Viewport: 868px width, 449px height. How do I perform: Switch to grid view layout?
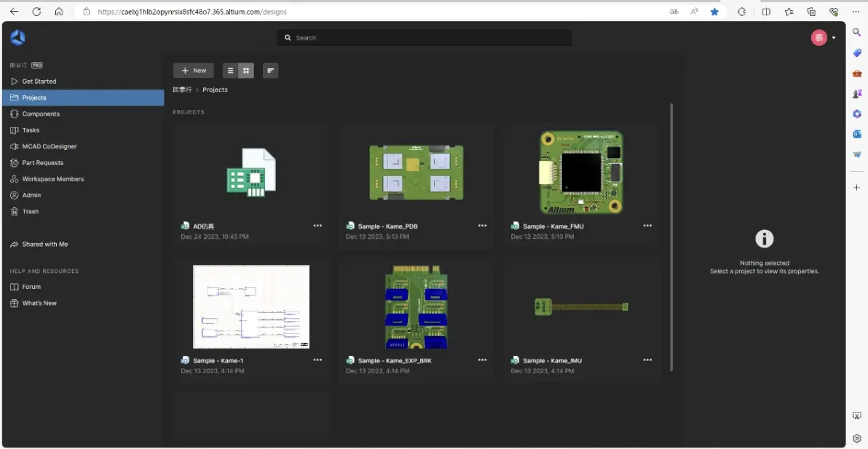tap(246, 71)
